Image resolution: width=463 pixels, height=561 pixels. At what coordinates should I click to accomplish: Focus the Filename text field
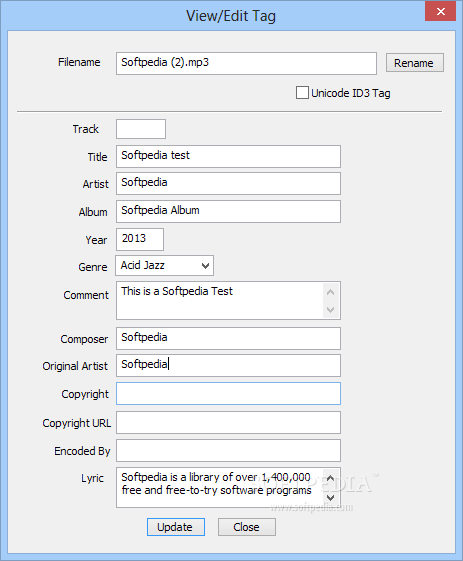tap(246, 63)
